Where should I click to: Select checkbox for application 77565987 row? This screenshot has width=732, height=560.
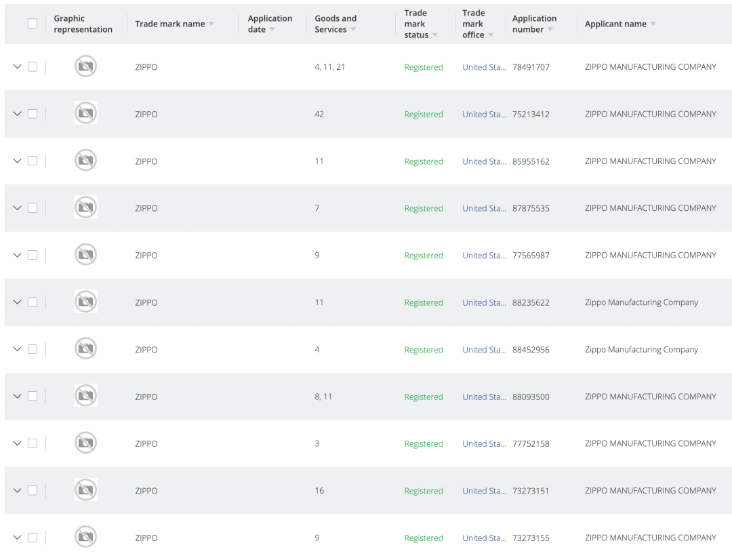pyautogui.click(x=33, y=255)
